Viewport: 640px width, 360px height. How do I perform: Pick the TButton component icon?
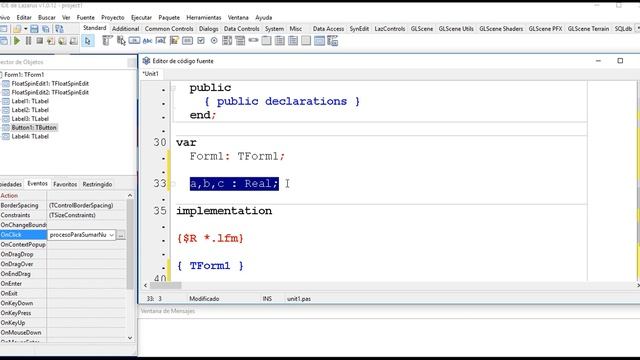(134, 41)
